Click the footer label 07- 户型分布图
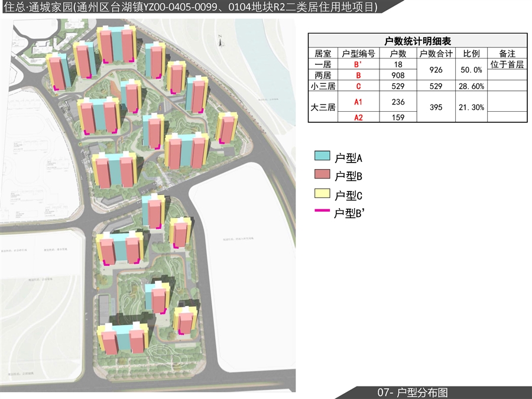Screen dimensions: 532x399 (413, 392)
